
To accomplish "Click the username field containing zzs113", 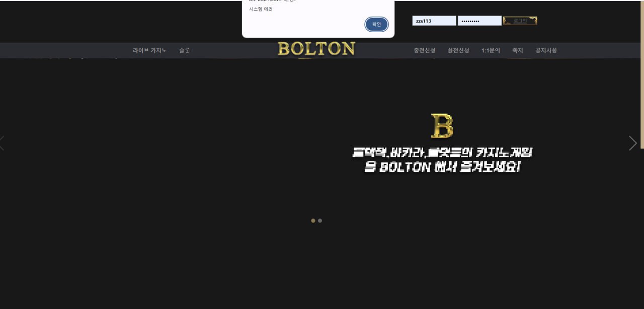I will [434, 21].
